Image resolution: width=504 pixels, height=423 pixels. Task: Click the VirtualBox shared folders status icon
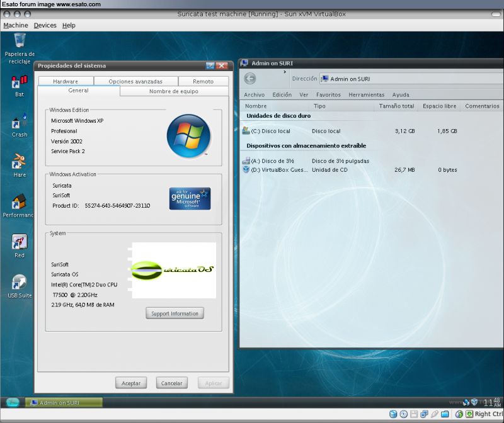[x=445, y=414]
